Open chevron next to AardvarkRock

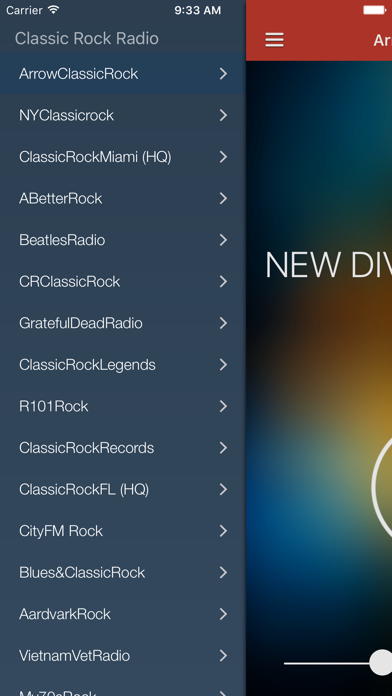[223, 614]
